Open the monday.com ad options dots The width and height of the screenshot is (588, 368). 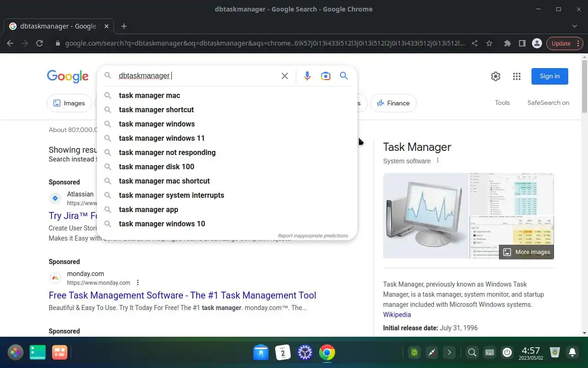click(x=138, y=282)
